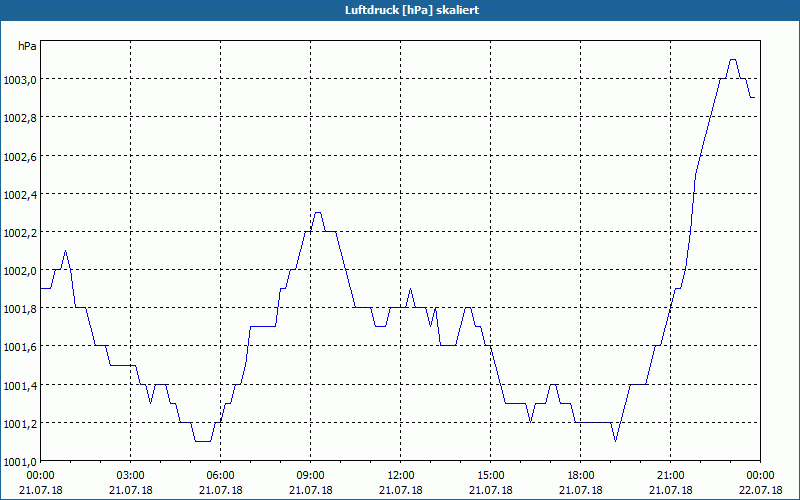Screen dimensions: 800x500
Task: Click the 1001,0 axis value
Action: point(20,462)
